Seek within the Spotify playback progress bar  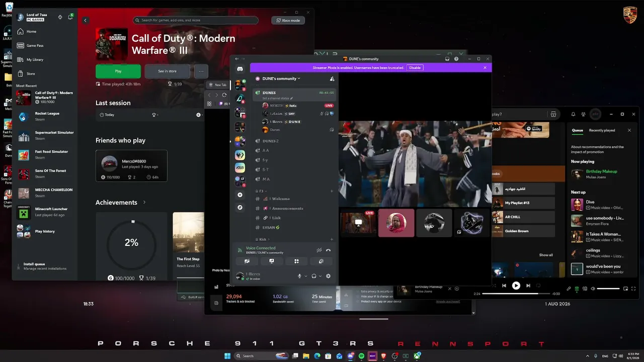click(x=516, y=294)
